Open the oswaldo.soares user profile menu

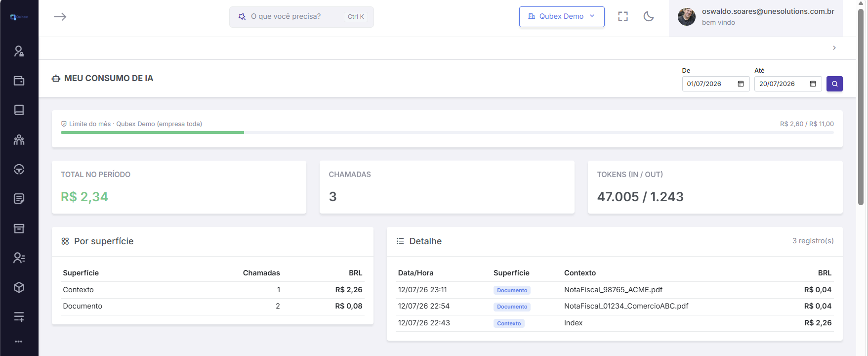pos(756,17)
